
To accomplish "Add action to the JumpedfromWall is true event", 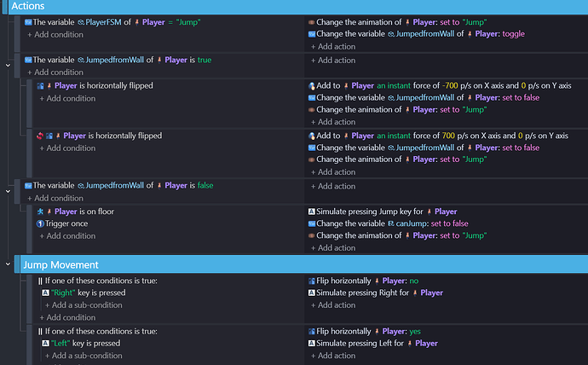I will 333,61.
